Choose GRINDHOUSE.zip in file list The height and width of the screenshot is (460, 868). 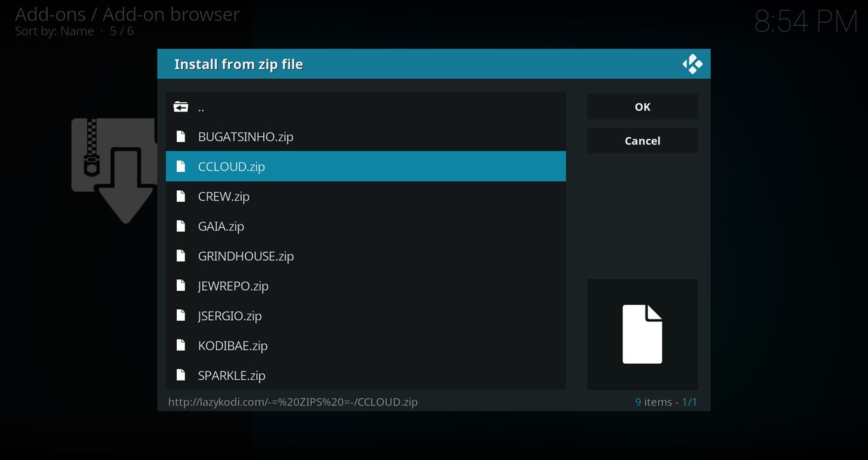[245, 256]
